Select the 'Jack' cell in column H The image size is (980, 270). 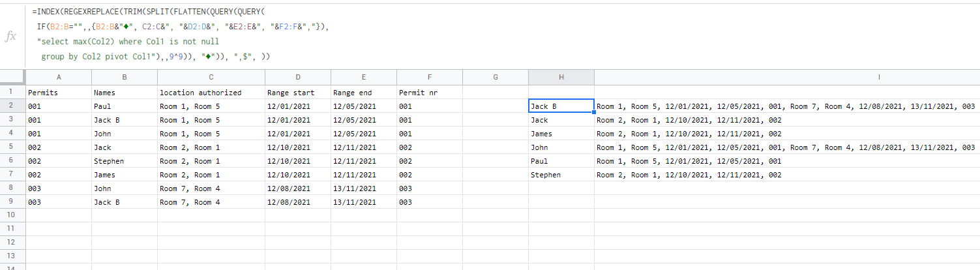click(561, 119)
